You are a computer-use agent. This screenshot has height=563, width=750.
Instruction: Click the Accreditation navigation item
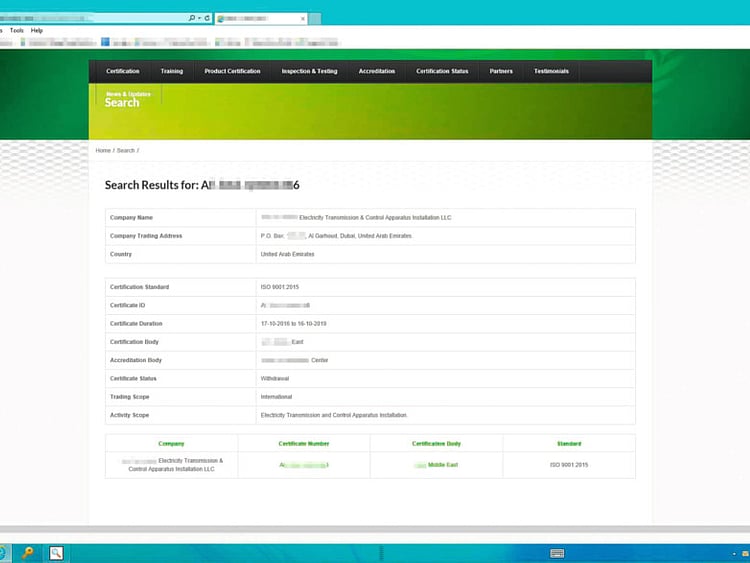(377, 71)
